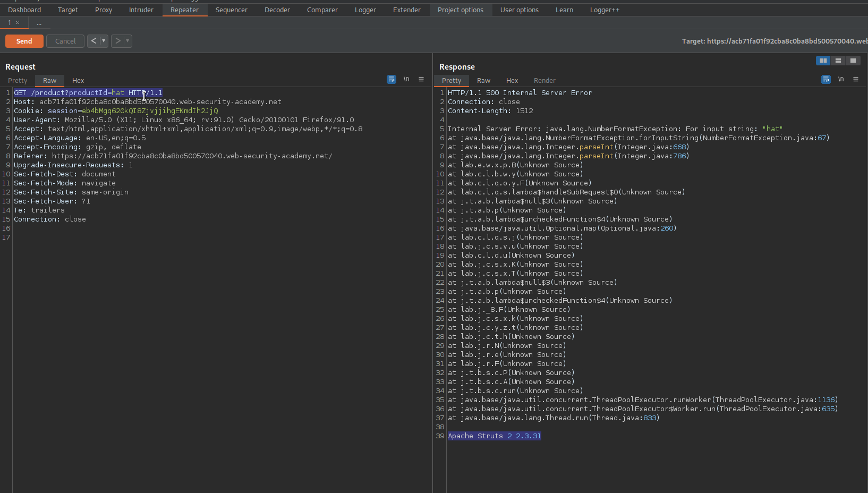Click the Cancel button

click(65, 41)
